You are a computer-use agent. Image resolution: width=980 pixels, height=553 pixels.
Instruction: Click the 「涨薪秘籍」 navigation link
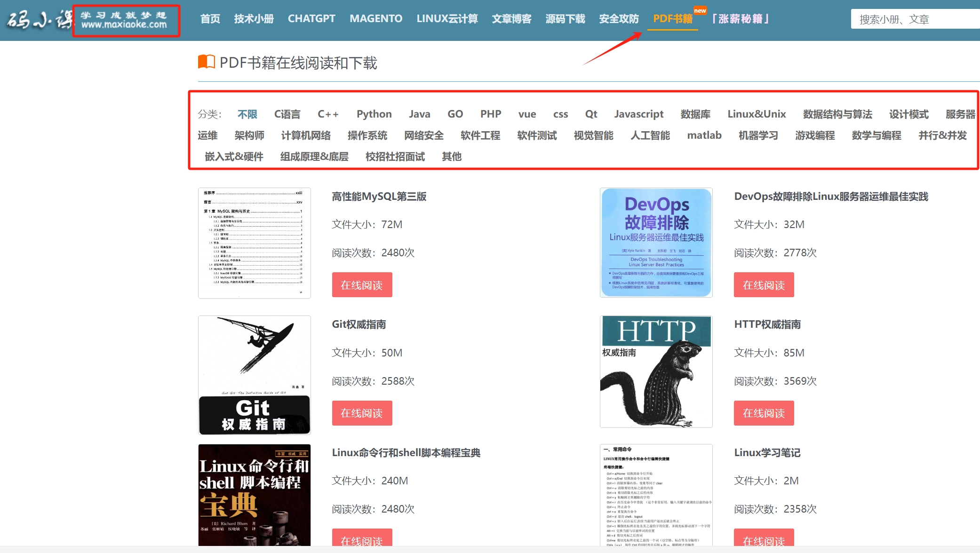click(x=740, y=19)
